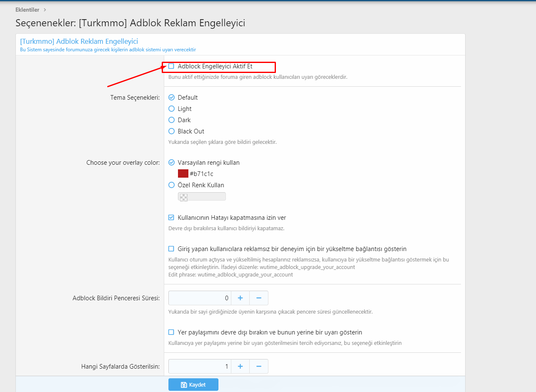Click the Choose your overlay color label
536x392 pixels.
click(123, 163)
